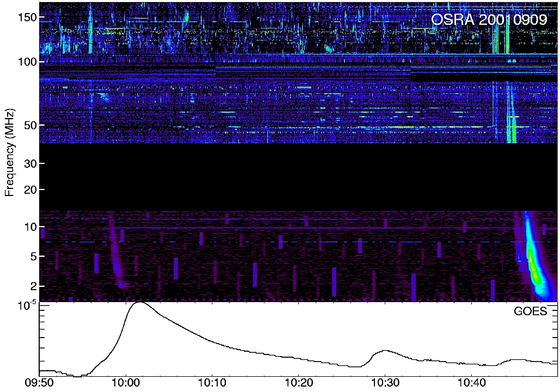560x392 pixels.
Task: Click the 10:20 time axis label
Action: point(299,383)
